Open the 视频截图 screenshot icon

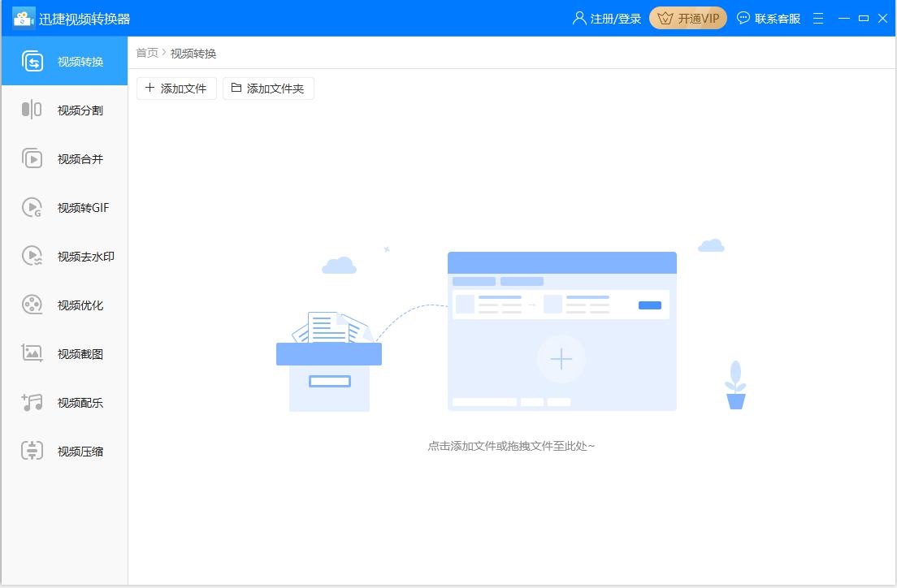[32, 354]
